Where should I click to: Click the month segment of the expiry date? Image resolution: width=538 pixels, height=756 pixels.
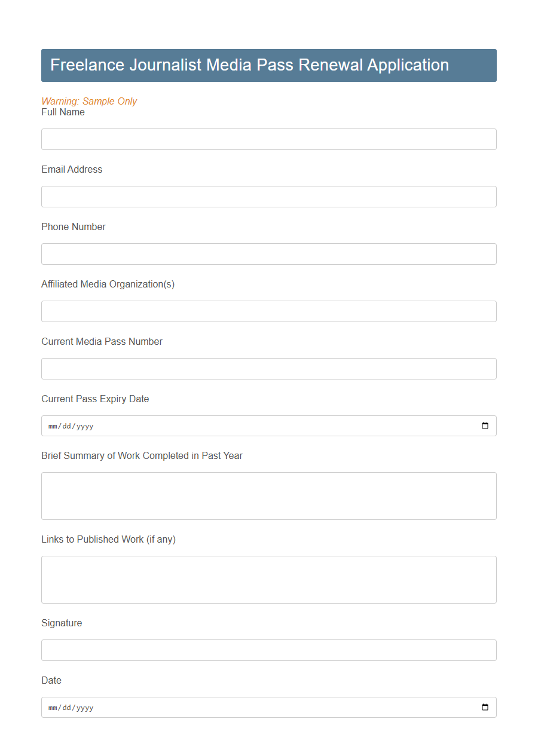51,426
